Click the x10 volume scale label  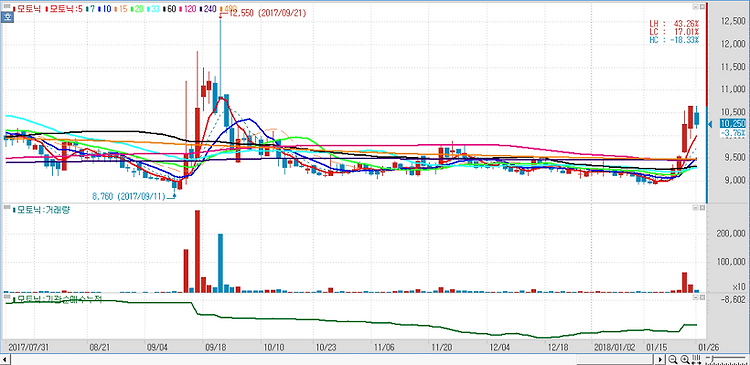coord(740,287)
